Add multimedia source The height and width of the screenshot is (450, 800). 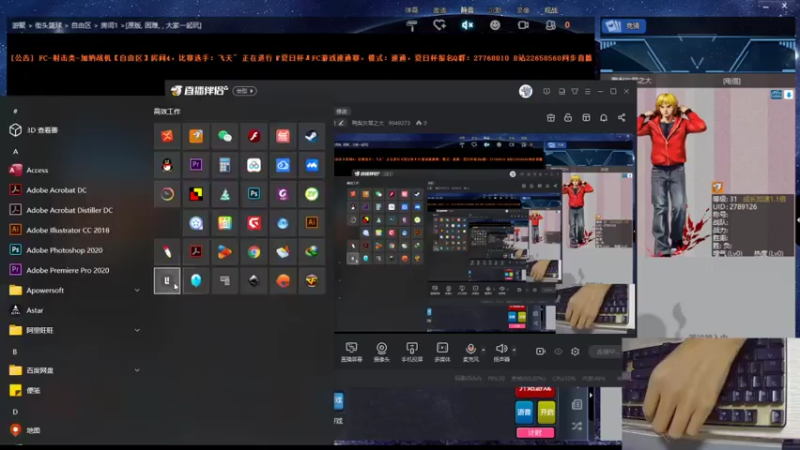pyautogui.click(x=442, y=353)
